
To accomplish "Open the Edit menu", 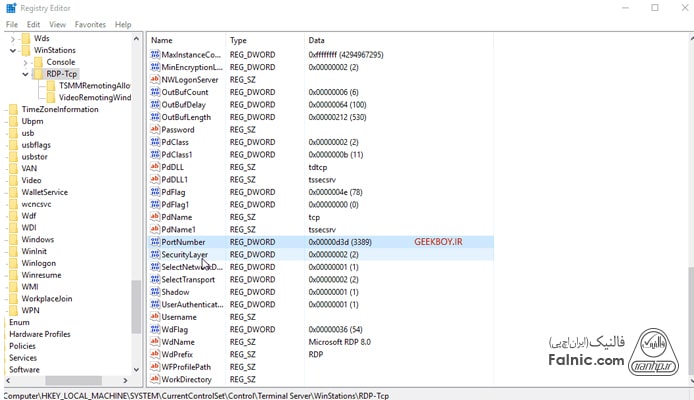I will [x=34, y=24].
